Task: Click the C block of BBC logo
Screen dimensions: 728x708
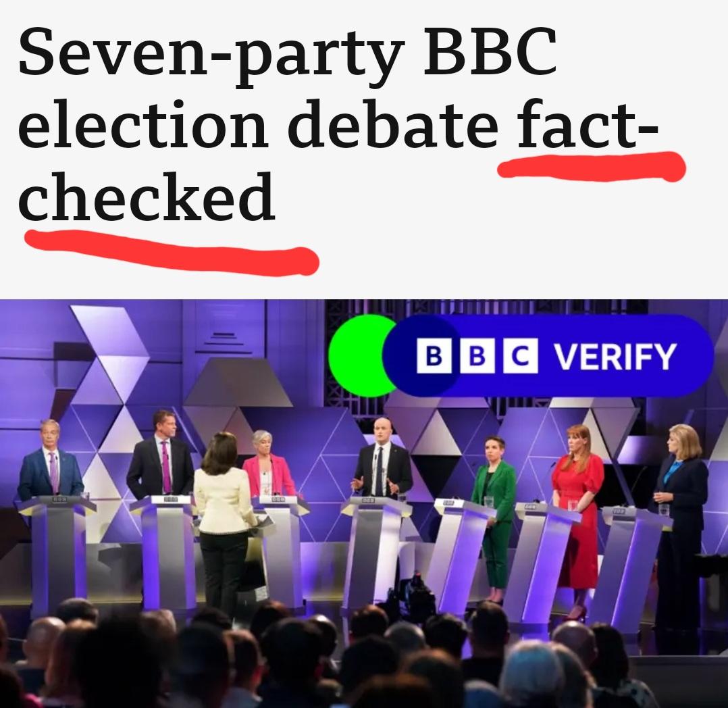Action: coord(521,356)
